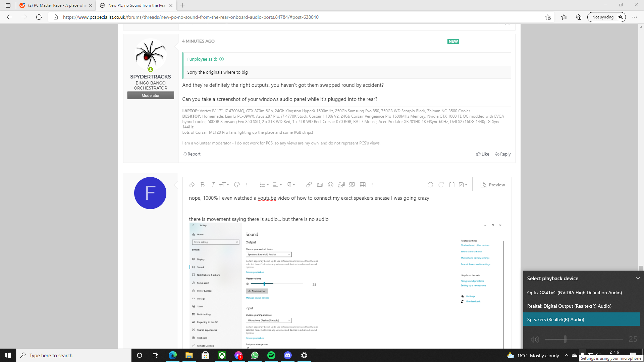Toggle bold formatting in the reply editor
Viewport: 644px width, 362px height.
point(202,185)
